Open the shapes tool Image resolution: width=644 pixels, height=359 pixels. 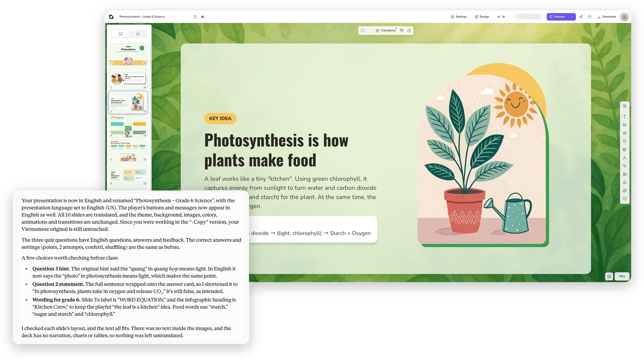pos(625,182)
